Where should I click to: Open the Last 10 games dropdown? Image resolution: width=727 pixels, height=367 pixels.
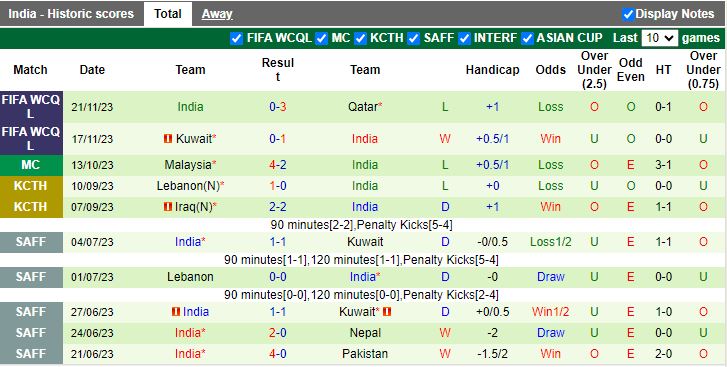click(x=660, y=38)
